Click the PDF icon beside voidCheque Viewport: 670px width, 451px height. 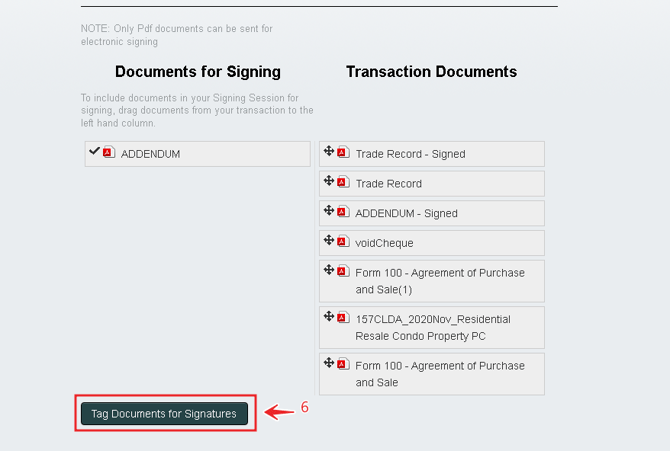(342, 242)
